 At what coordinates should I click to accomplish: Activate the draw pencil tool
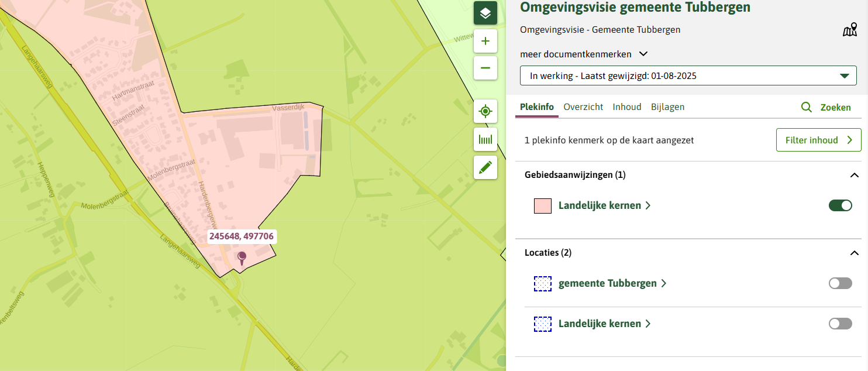coord(485,167)
